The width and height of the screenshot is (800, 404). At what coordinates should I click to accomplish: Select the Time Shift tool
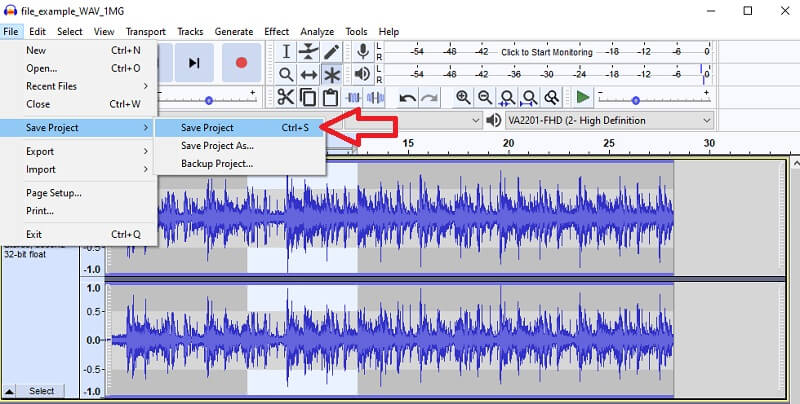pyautogui.click(x=309, y=74)
